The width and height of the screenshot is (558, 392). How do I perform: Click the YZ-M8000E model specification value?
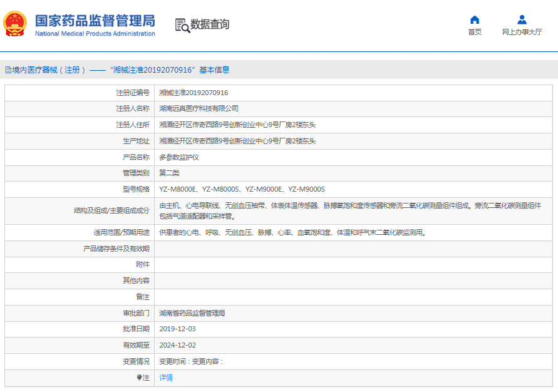pyautogui.click(x=178, y=189)
